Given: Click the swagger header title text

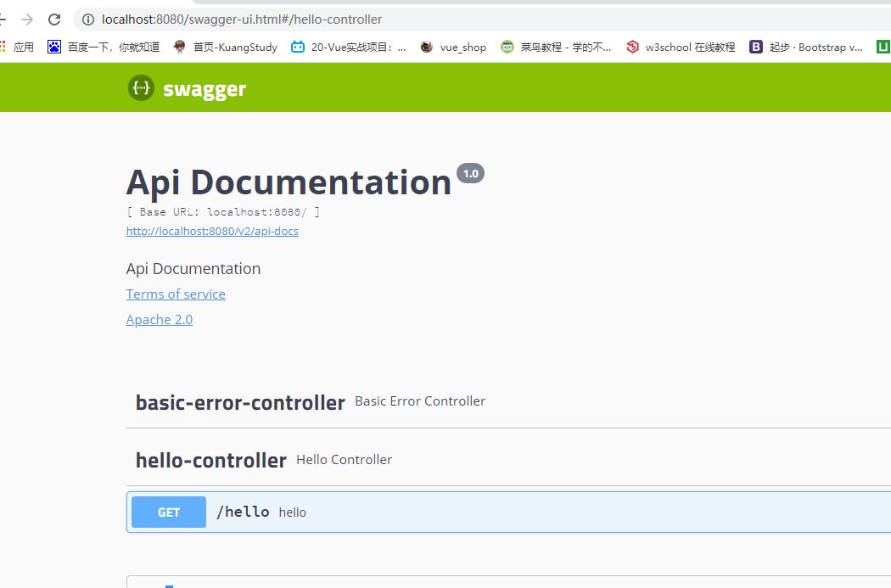Looking at the screenshot, I should 205,89.
